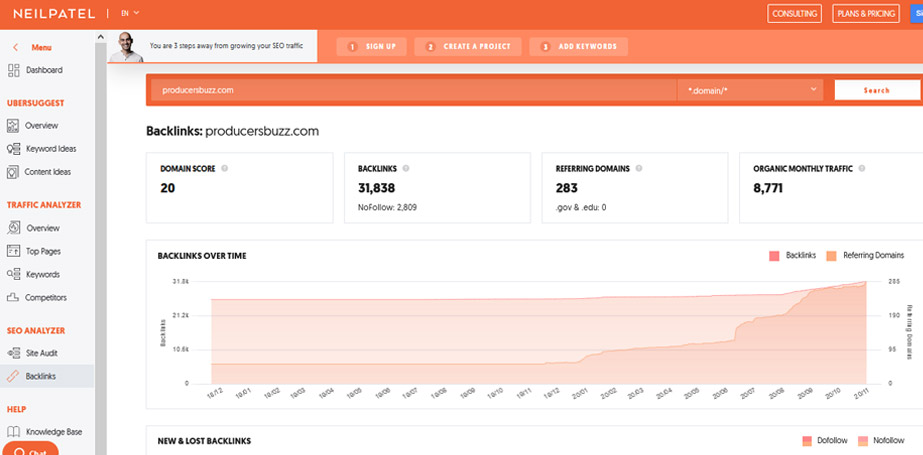Click the .gov & .edu: 0 text

(x=581, y=207)
